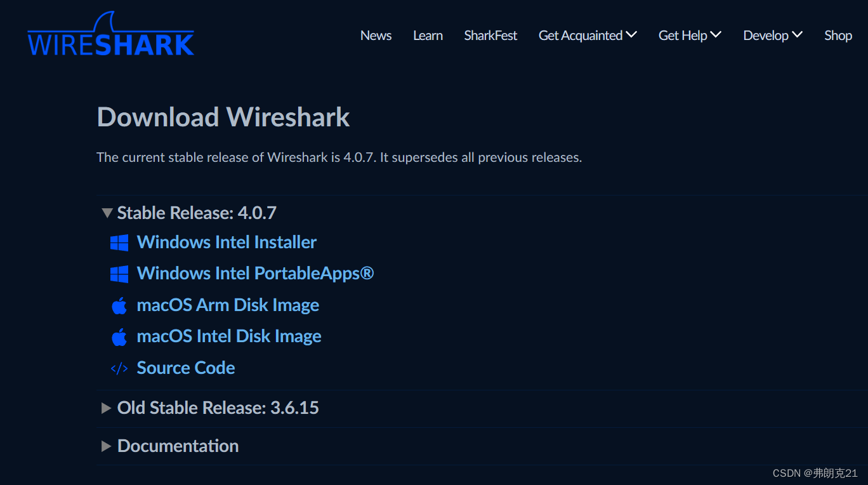This screenshot has width=868, height=485.
Task: Download the macOS Arm Disk Image
Action: pyautogui.click(x=228, y=305)
